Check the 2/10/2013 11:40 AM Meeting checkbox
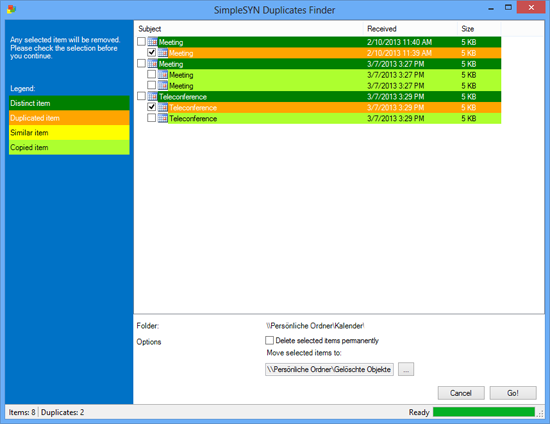The image size is (550, 424). pyautogui.click(x=141, y=42)
